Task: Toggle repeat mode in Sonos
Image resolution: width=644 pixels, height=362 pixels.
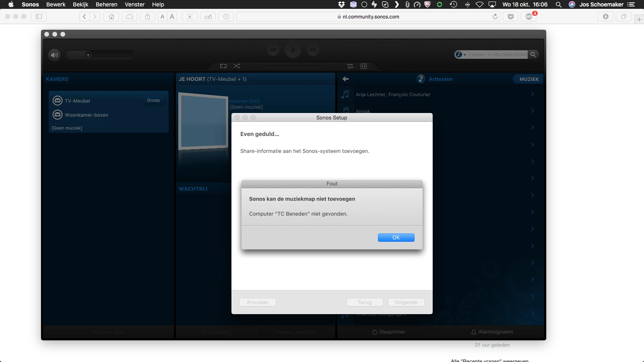Action: coord(223,66)
